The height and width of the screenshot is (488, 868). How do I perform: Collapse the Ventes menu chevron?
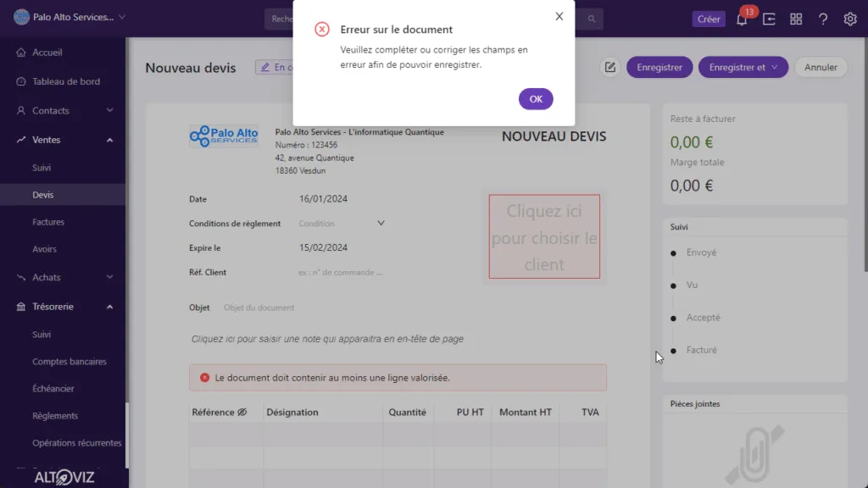[109, 140]
